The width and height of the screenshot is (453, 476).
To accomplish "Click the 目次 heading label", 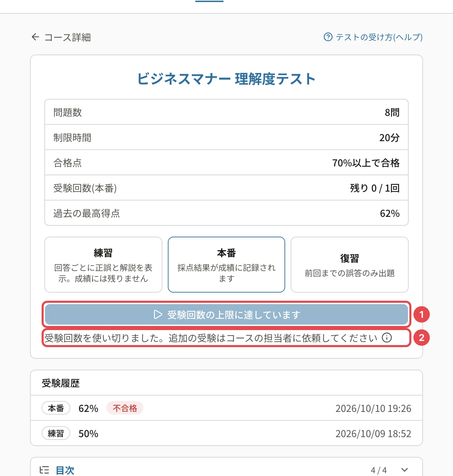I will tap(65, 470).
